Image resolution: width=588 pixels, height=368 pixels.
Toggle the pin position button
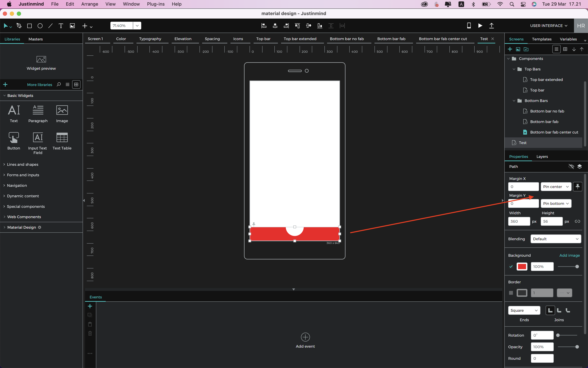(577, 187)
